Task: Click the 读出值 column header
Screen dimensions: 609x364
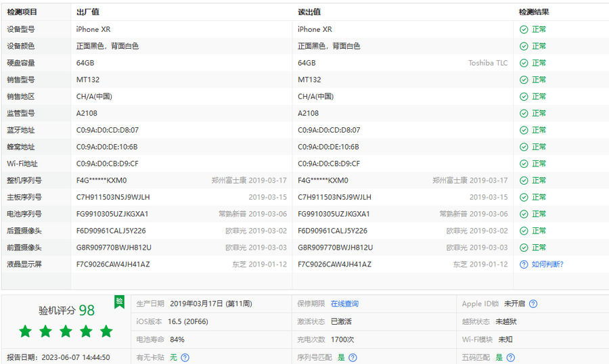Action: click(x=309, y=12)
